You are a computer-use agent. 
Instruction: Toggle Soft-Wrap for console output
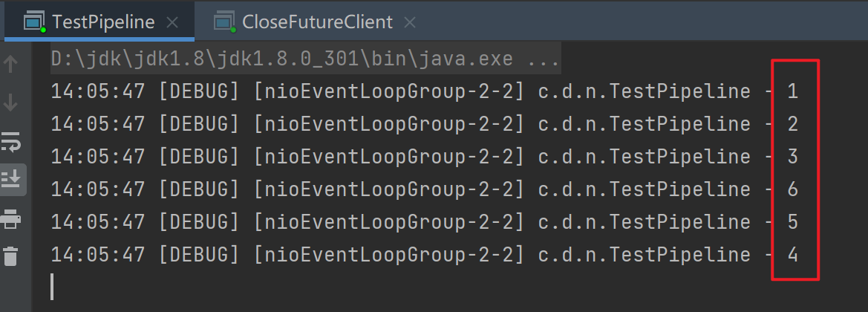12,140
